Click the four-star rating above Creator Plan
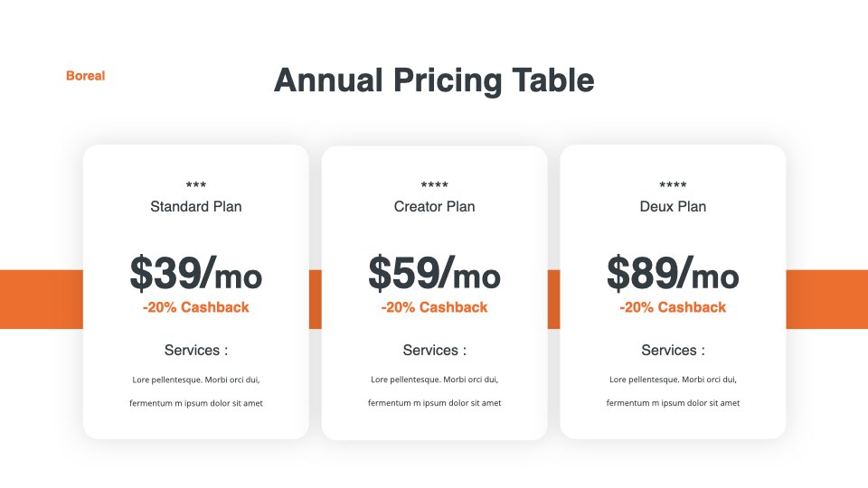The width and height of the screenshot is (868, 488). click(435, 184)
